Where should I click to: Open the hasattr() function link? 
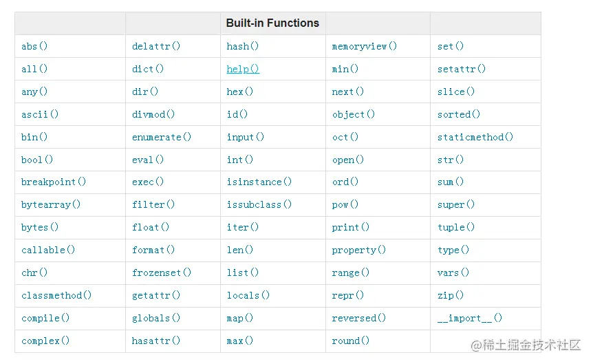(x=156, y=341)
